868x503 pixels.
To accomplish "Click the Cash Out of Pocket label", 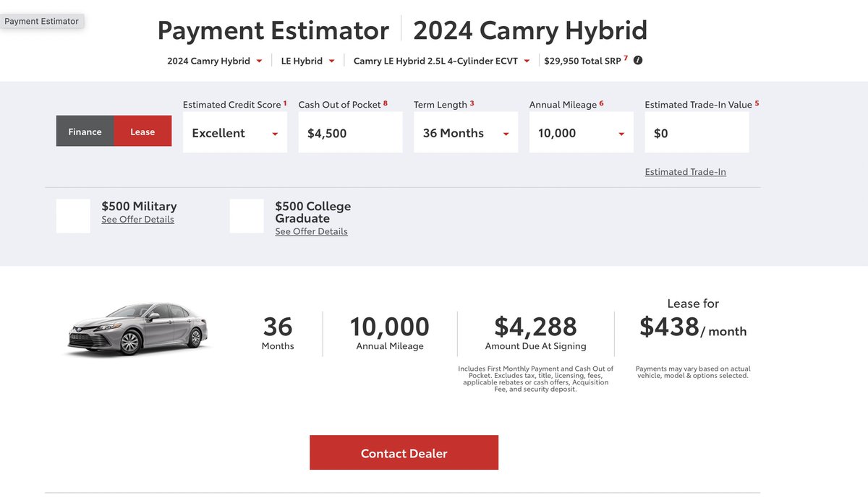I will 340,105.
